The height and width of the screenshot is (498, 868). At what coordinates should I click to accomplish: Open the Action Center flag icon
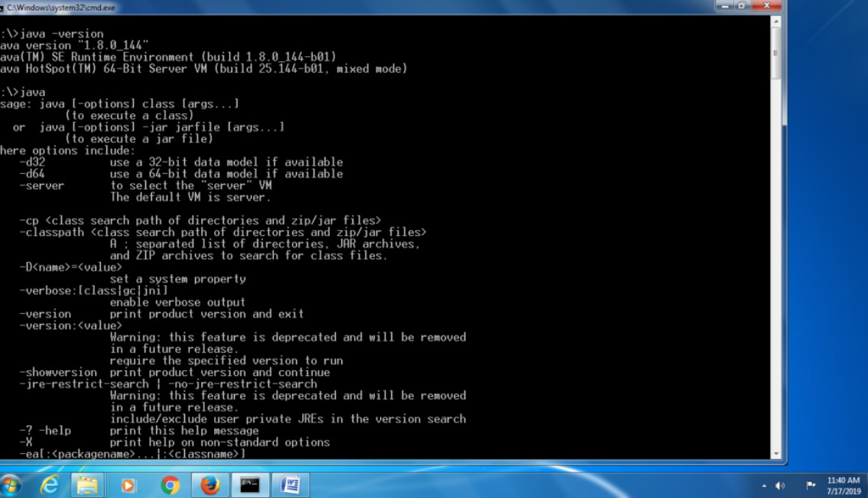811,485
